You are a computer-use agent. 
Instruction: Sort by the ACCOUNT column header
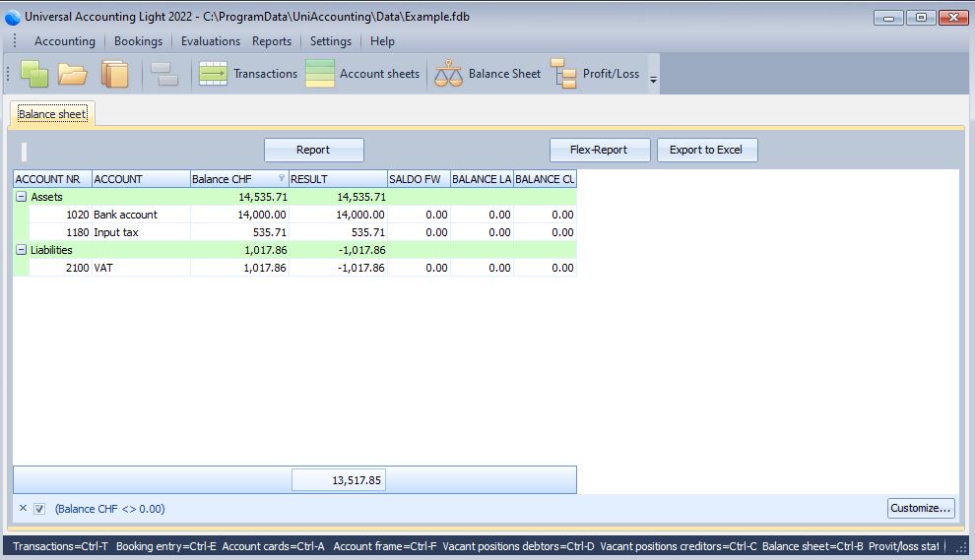point(141,179)
